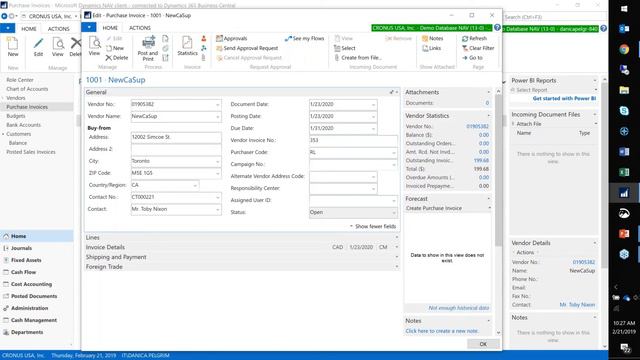
Task: Click New icon in main window ribbon
Action: 13,47
